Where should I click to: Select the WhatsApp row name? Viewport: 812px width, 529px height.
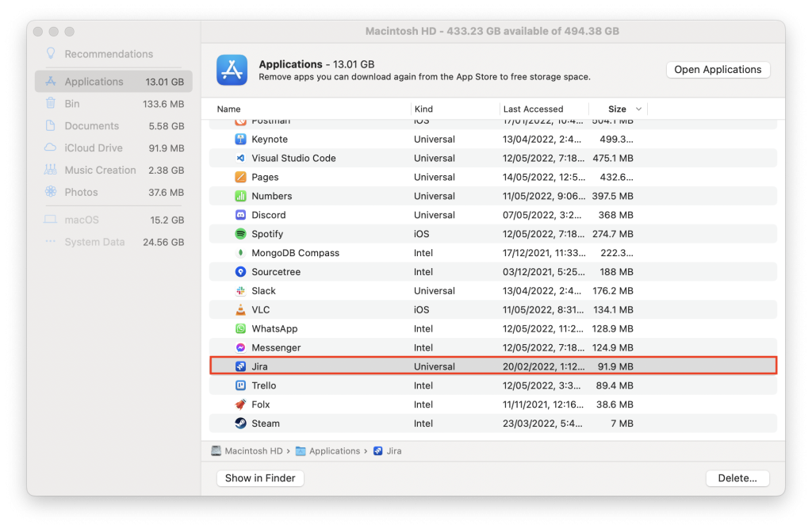point(274,328)
